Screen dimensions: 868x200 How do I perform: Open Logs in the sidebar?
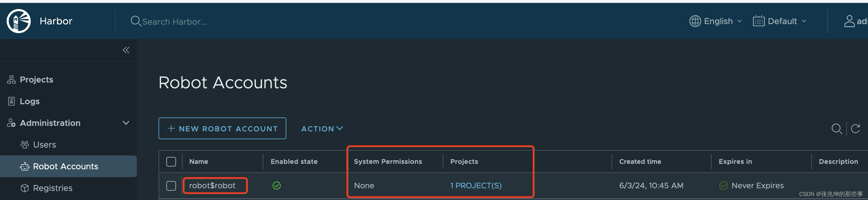pos(30,101)
